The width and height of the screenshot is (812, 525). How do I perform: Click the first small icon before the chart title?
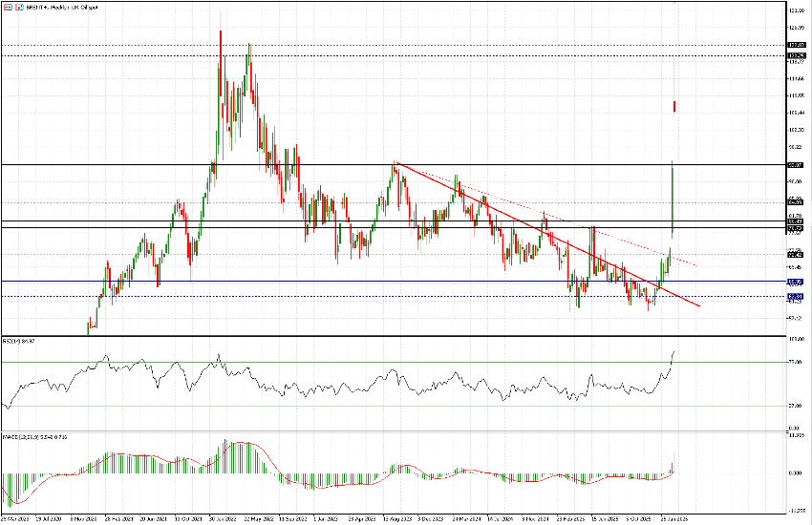tap(7, 6)
